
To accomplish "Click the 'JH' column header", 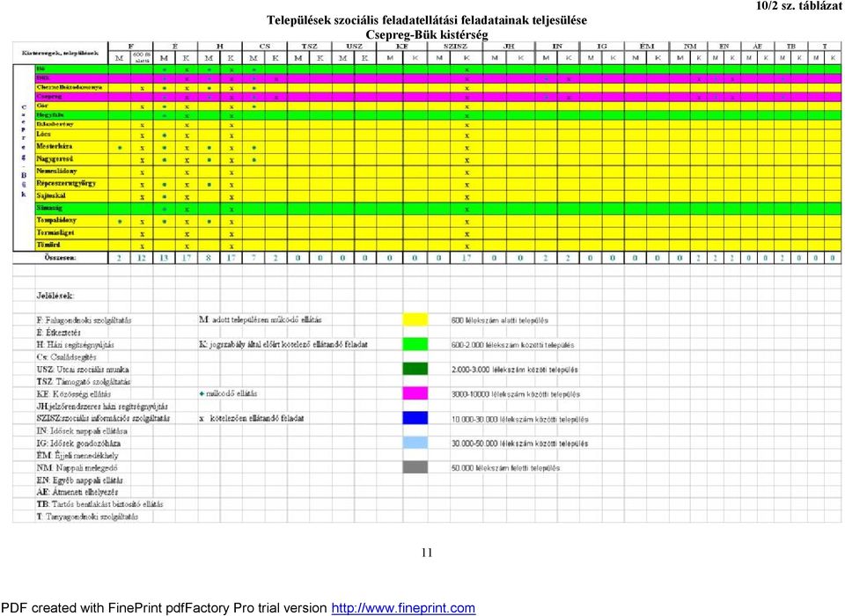I will tap(509, 47).
